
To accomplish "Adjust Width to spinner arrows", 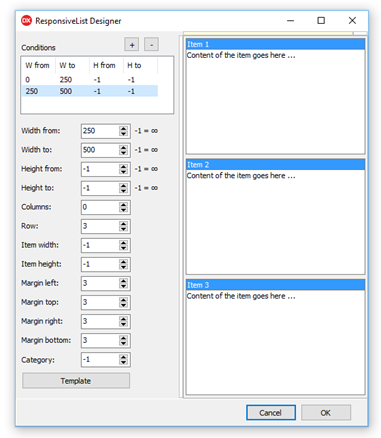I will coord(124,150).
